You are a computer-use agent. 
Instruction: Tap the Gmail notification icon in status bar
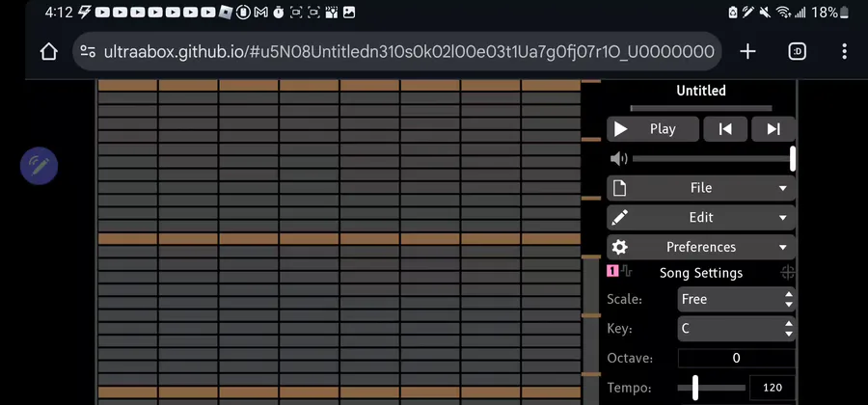(260, 13)
